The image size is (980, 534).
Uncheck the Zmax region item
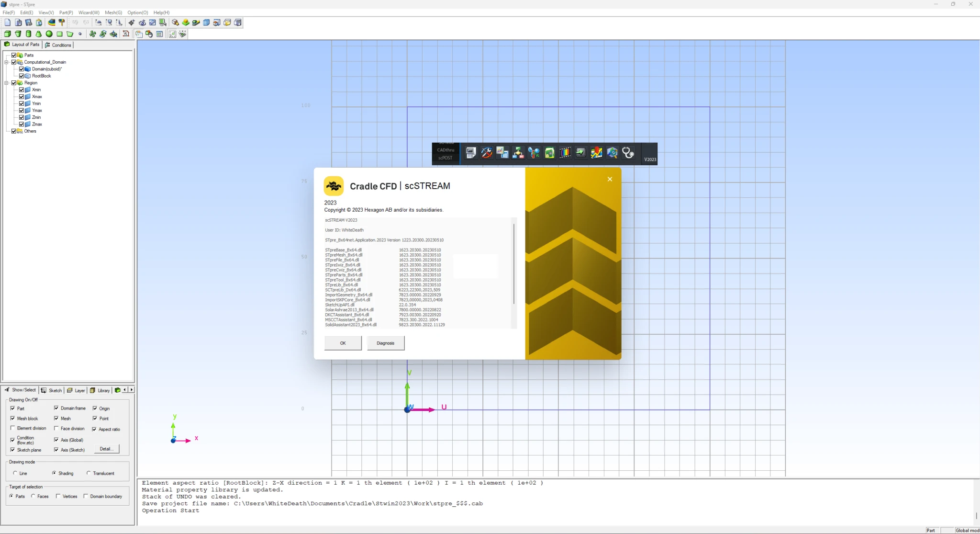(22, 124)
